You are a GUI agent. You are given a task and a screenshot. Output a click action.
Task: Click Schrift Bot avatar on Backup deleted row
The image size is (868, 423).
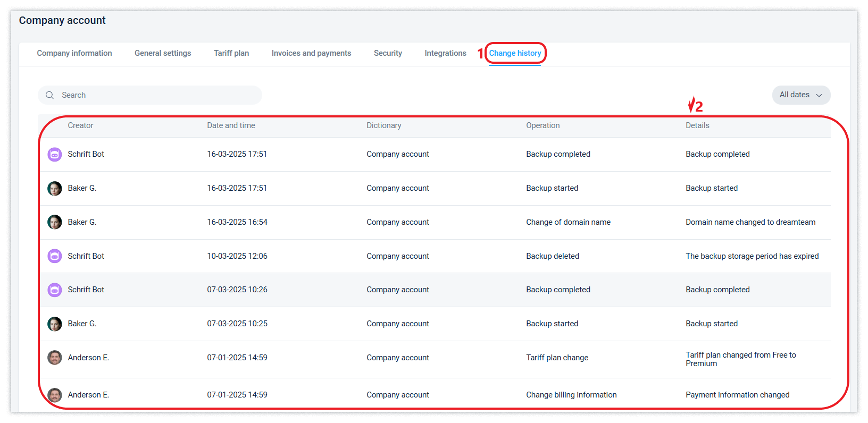coord(55,256)
